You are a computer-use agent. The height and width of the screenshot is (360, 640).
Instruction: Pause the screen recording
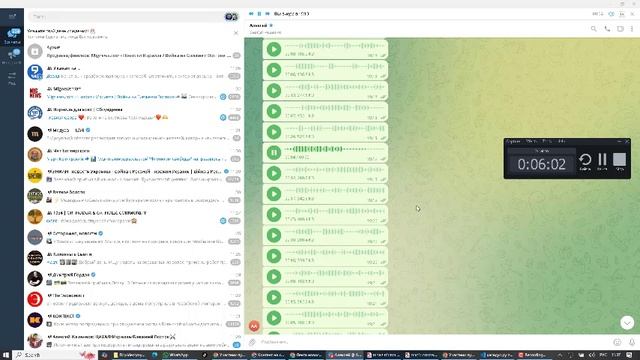602,162
